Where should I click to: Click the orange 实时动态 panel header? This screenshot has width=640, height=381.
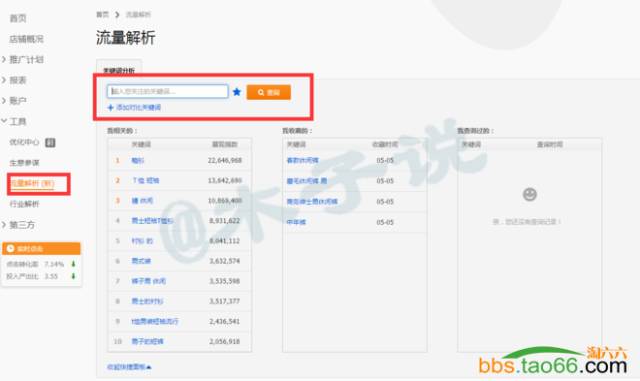41,248
